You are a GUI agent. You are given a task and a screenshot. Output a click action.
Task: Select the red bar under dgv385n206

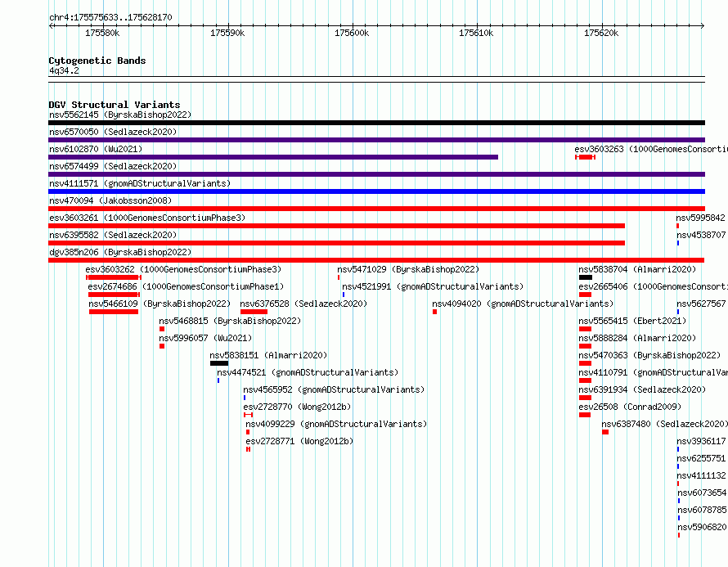point(376,260)
